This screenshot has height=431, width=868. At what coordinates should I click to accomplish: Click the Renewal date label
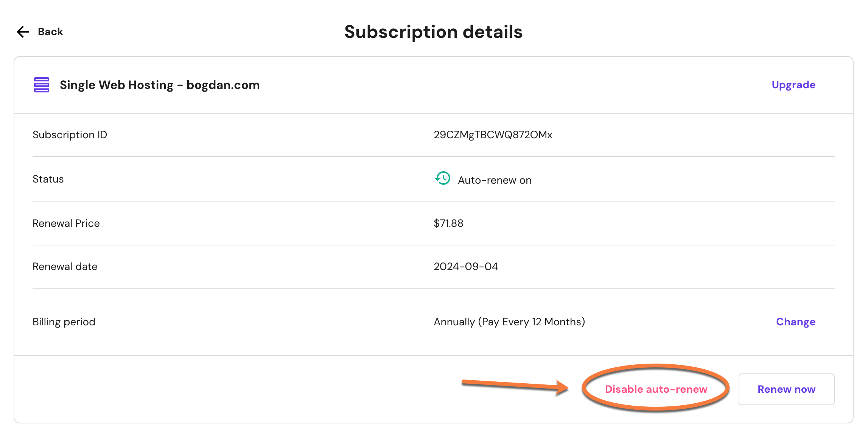coord(65,267)
